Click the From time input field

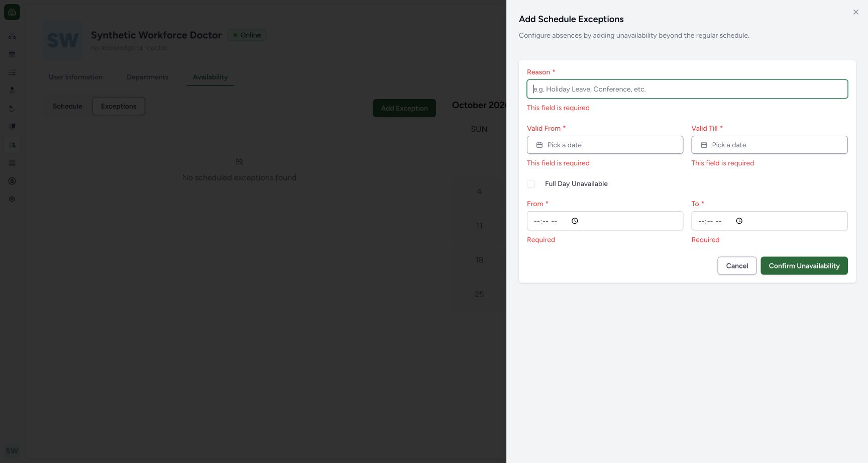[605, 221]
